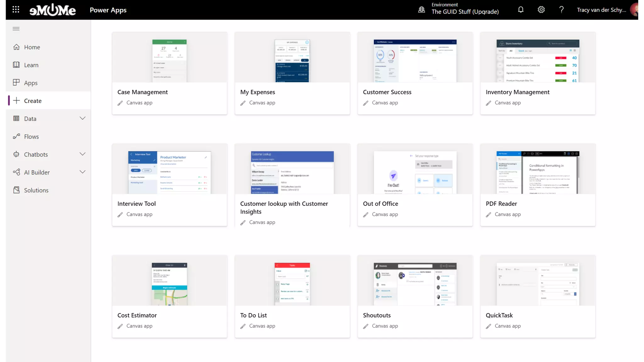Go to Home in navigation
This screenshot has height=362, width=644.
click(x=32, y=47)
